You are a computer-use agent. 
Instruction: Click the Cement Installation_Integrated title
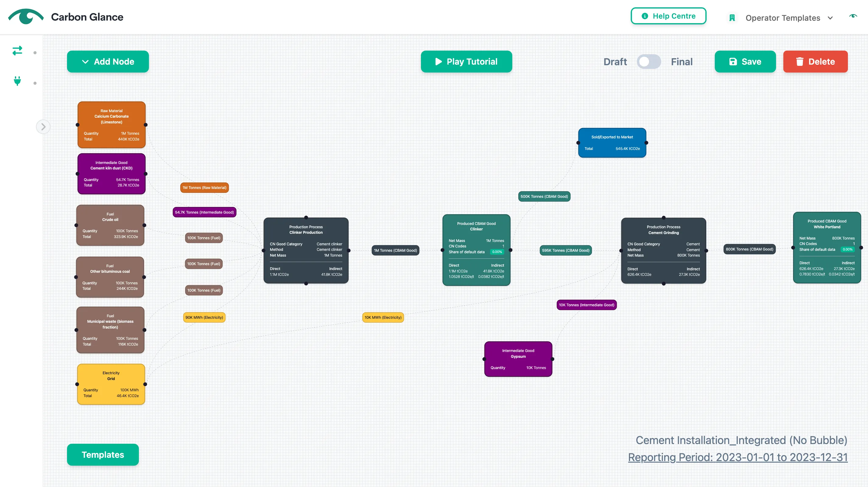point(741,440)
